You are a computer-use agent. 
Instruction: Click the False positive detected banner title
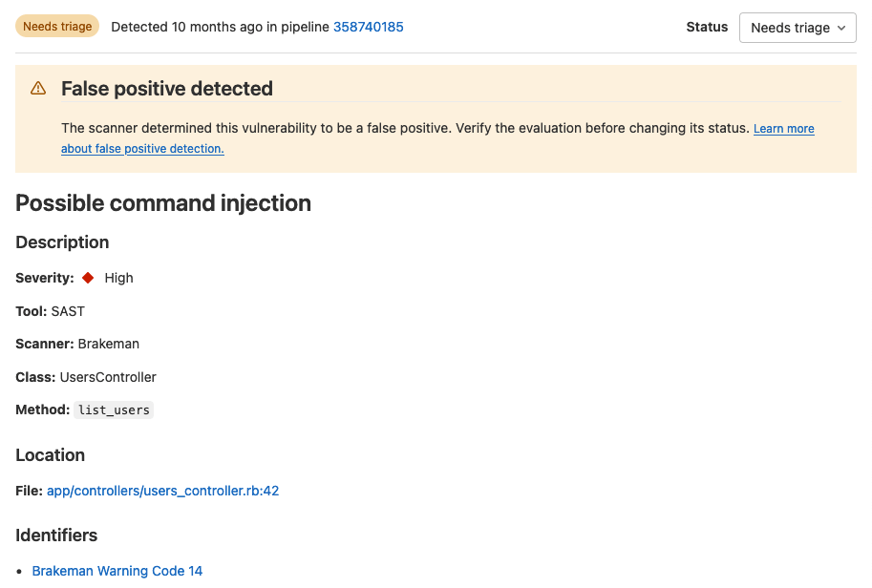pyautogui.click(x=166, y=88)
